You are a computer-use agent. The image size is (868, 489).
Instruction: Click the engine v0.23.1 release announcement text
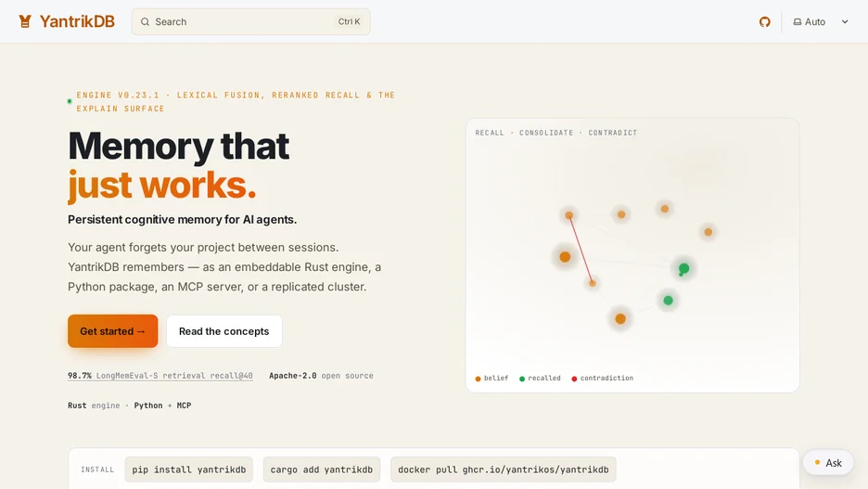coord(236,102)
